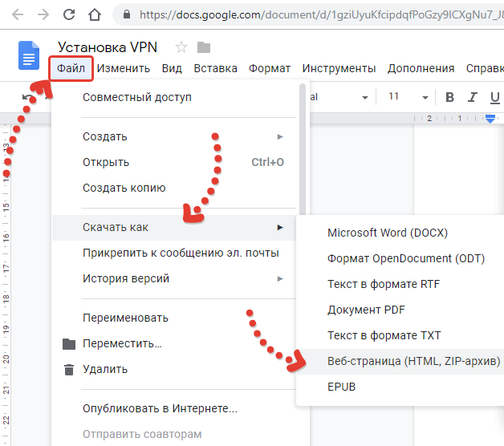Click the padlock site info icon

pyautogui.click(x=127, y=14)
